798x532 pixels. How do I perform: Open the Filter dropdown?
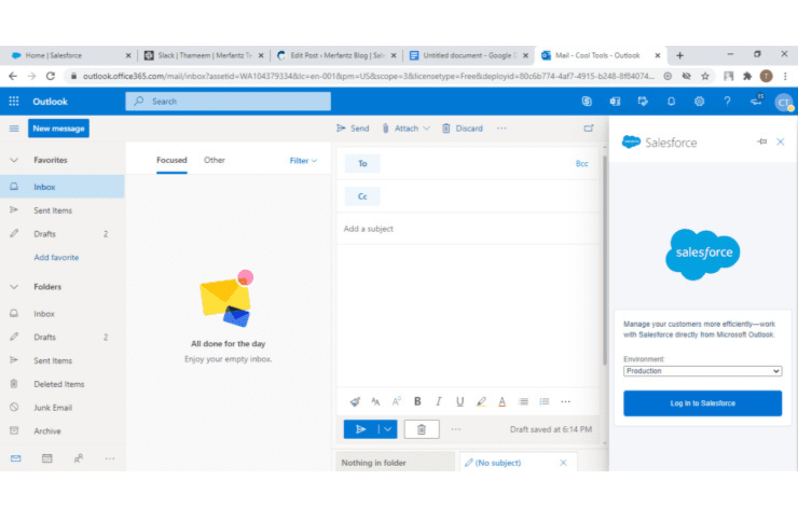click(304, 161)
